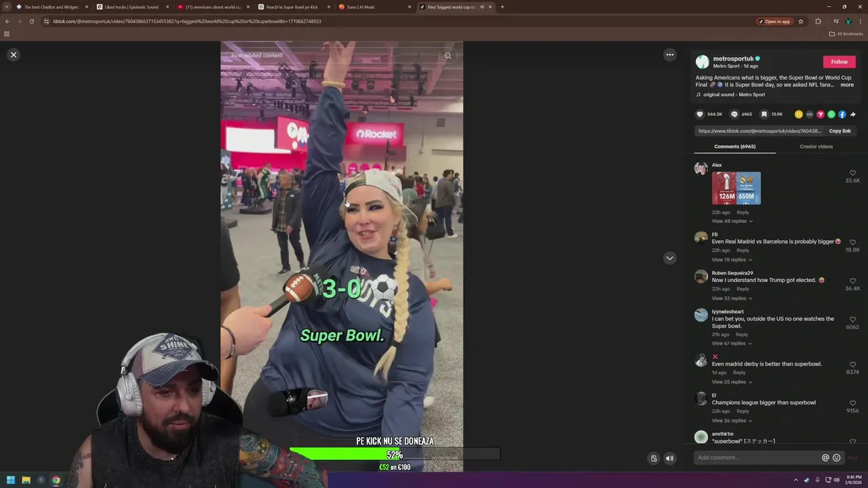This screenshot has height=488, width=868.
Task: Like lyynwleoheart's comment heart
Action: [x=852, y=319]
